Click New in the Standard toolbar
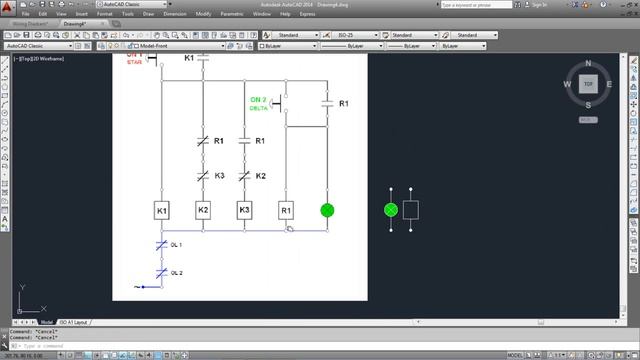 [8, 36]
